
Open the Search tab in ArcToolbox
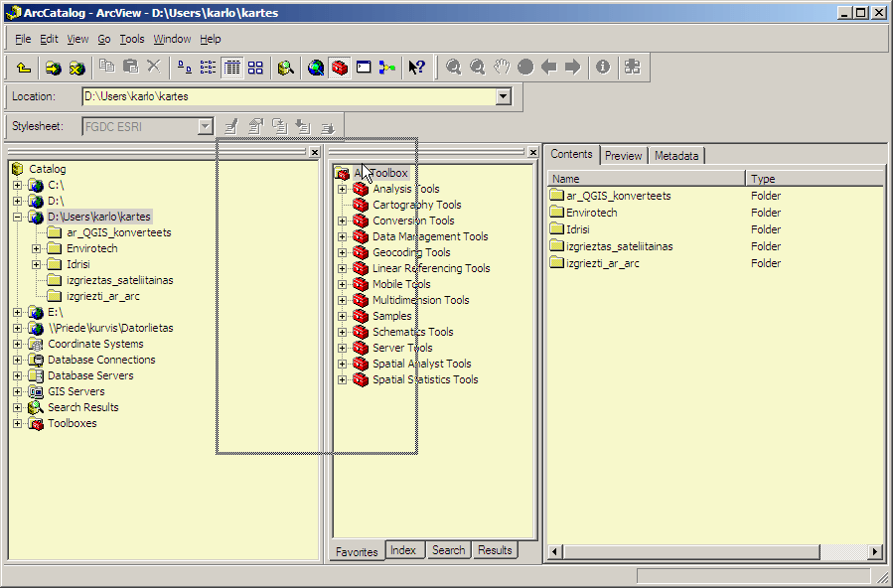click(448, 550)
